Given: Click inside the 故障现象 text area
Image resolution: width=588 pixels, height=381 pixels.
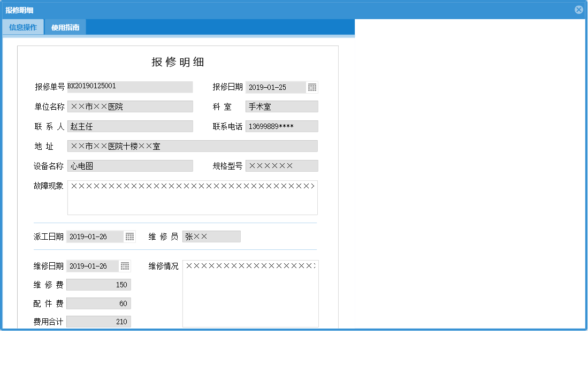Looking at the screenshot, I should tap(192, 197).
